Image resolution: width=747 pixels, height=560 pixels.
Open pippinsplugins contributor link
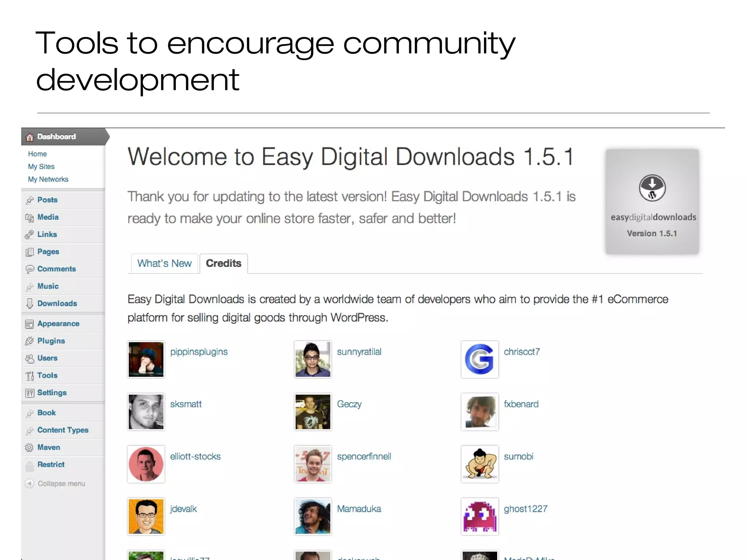[x=199, y=352]
